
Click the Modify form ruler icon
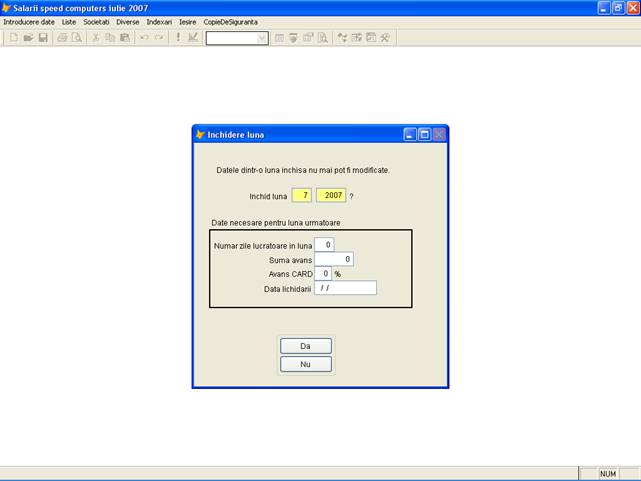pos(193,38)
